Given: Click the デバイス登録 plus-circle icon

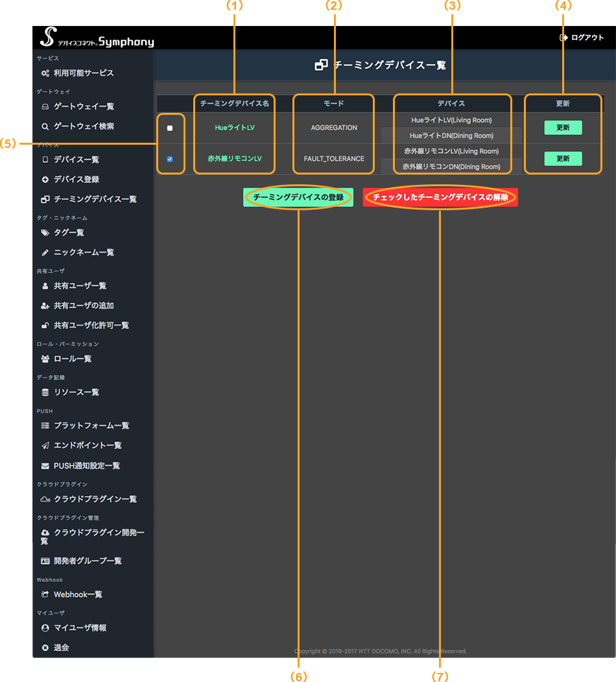Looking at the screenshot, I should (45, 179).
